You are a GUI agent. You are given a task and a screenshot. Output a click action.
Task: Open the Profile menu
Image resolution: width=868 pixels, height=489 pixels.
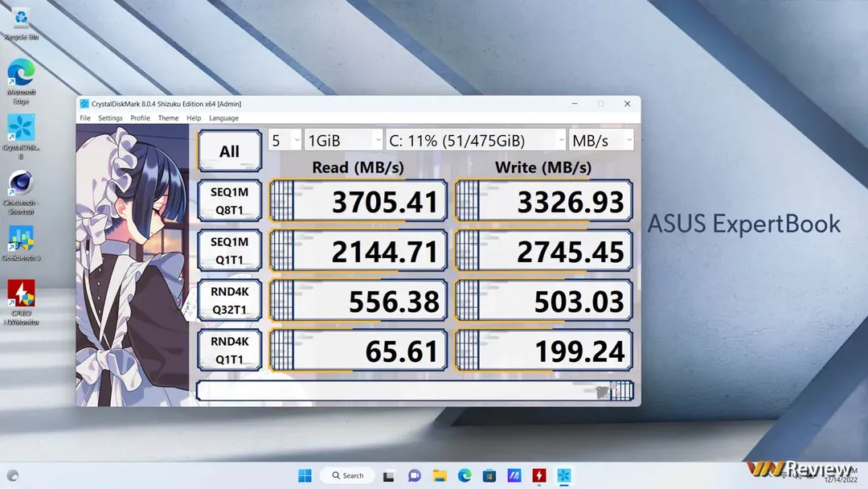click(140, 118)
